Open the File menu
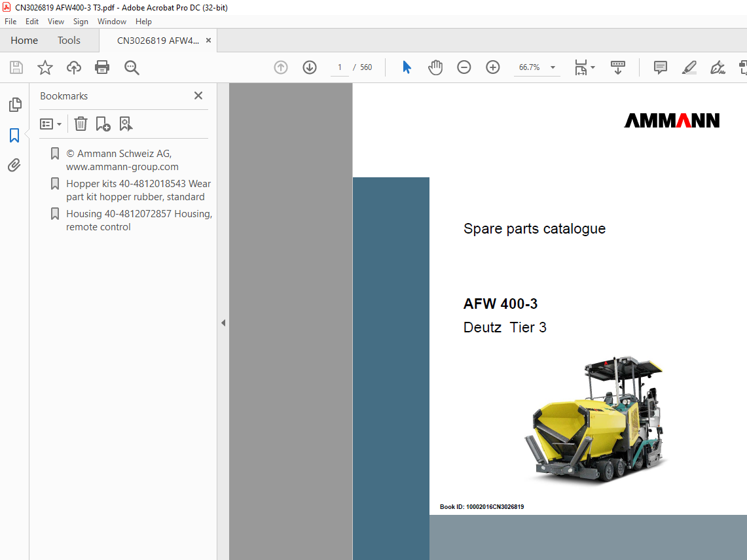Image resolution: width=747 pixels, height=560 pixels. tap(10, 22)
